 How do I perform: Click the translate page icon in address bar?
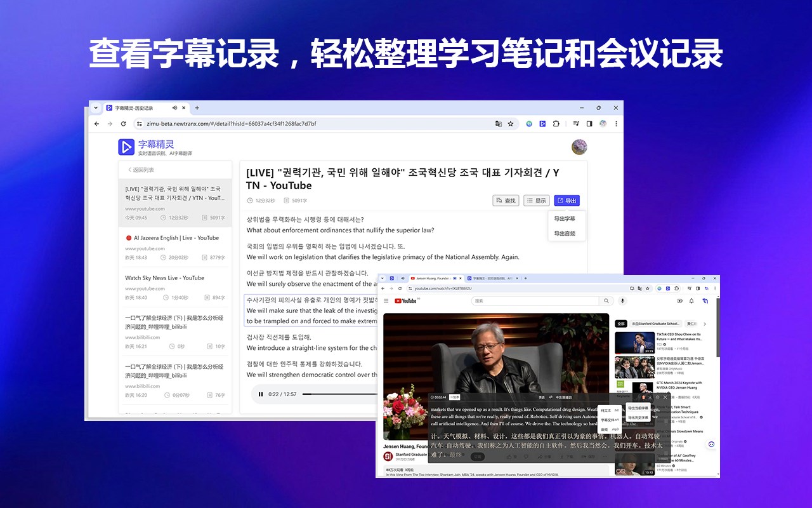[498, 123]
